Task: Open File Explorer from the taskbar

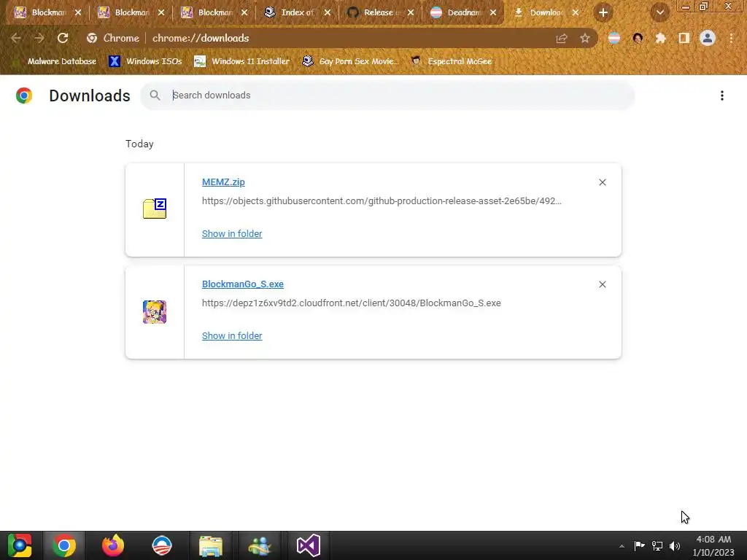Action: click(x=211, y=545)
